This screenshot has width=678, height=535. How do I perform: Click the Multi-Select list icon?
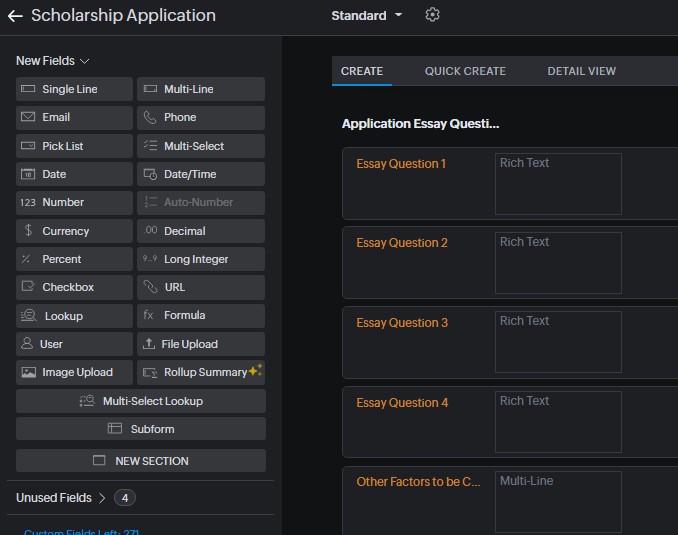(x=150, y=145)
